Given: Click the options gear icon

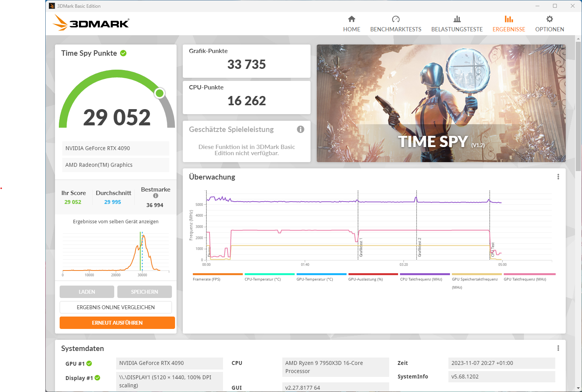Looking at the screenshot, I should [549, 19].
